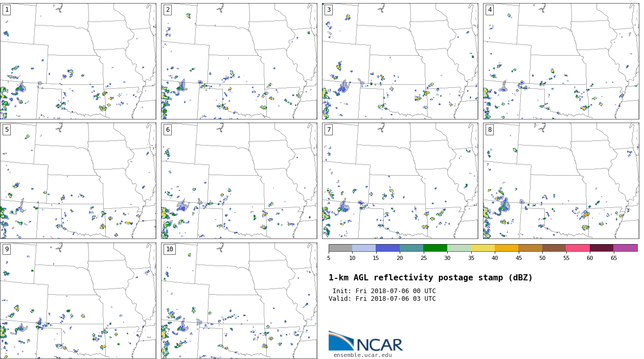The height and width of the screenshot is (359, 644).
Task: Select the member 3 postage stamp map
Action: pyautogui.click(x=400, y=61)
